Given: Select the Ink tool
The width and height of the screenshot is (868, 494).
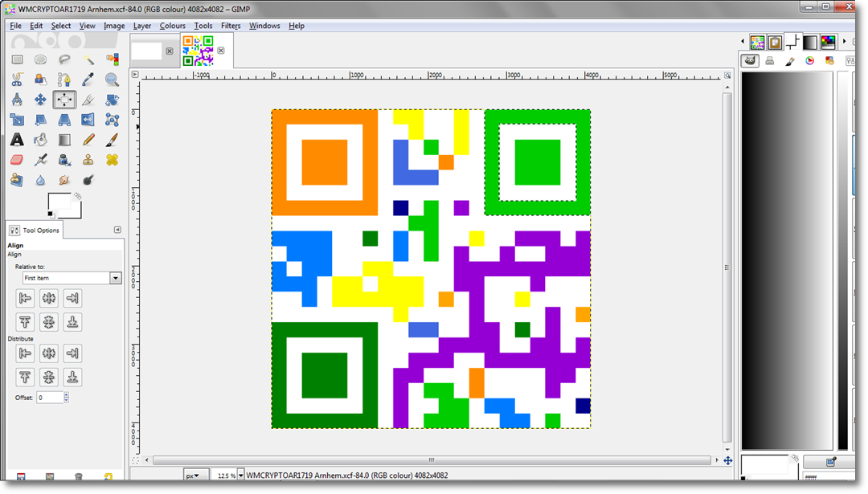Looking at the screenshot, I should coord(64,160).
